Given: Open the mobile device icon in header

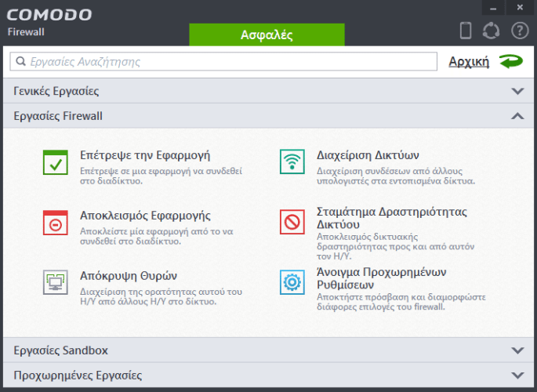Looking at the screenshot, I should [x=466, y=31].
